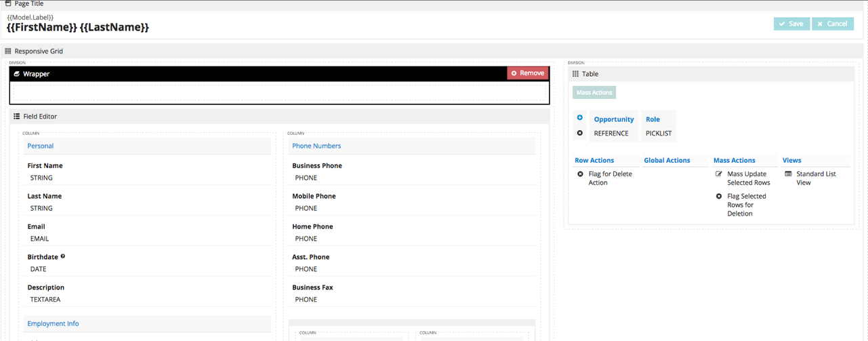Click the Responsive Grid icon
This screenshot has height=341, width=868.
(8, 51)
